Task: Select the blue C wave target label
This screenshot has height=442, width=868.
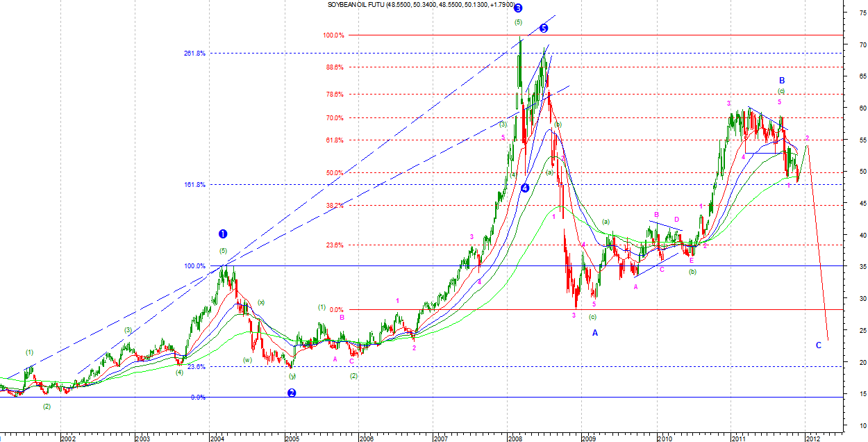Action: coord(818,345)
